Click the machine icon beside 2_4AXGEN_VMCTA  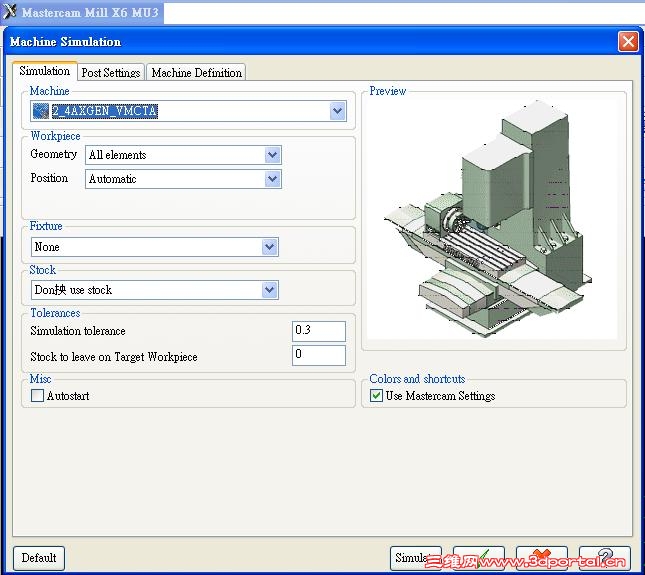(41, 111)
